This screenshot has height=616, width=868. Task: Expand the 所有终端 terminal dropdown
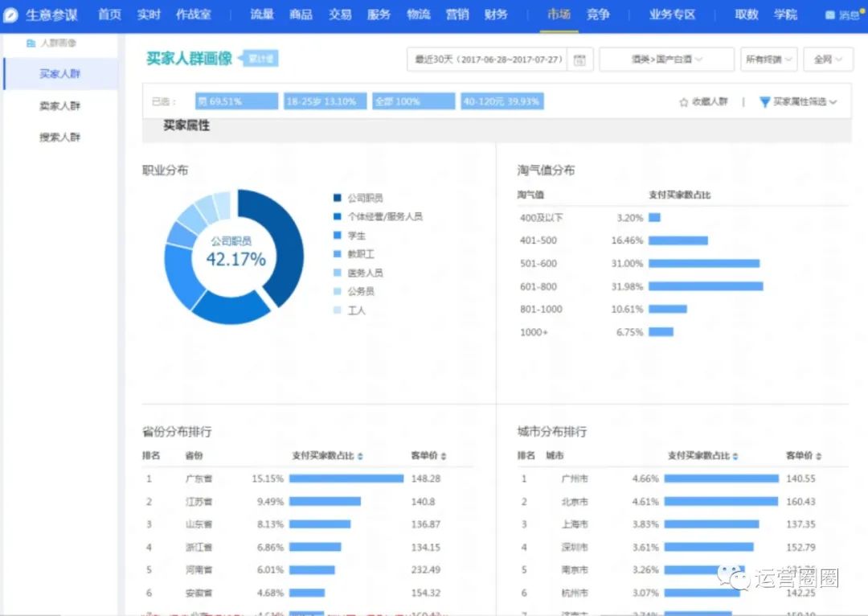click(768, 59)
